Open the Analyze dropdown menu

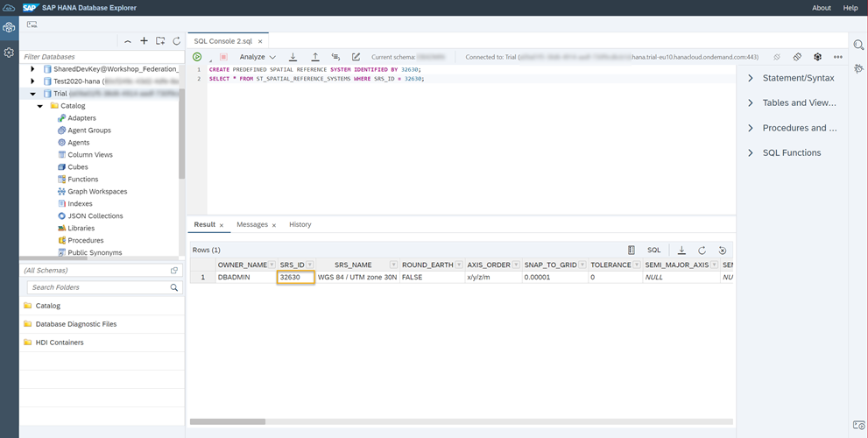click(x=258, y=56)
